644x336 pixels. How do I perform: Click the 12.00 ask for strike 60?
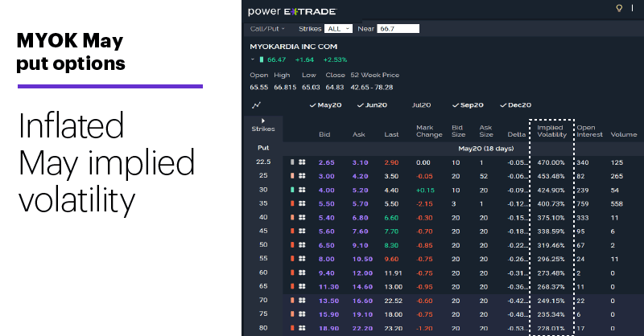tap(362, 273)
